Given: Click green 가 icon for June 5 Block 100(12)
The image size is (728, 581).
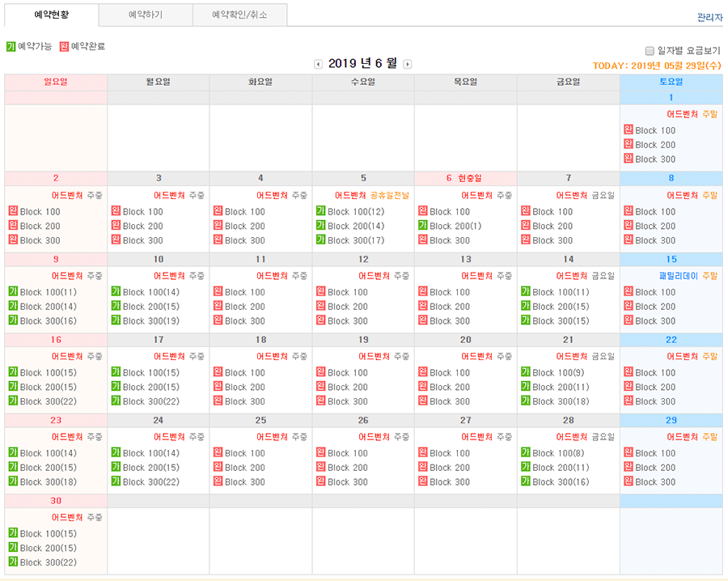Looking at the screenshot, I should [321, 211].
